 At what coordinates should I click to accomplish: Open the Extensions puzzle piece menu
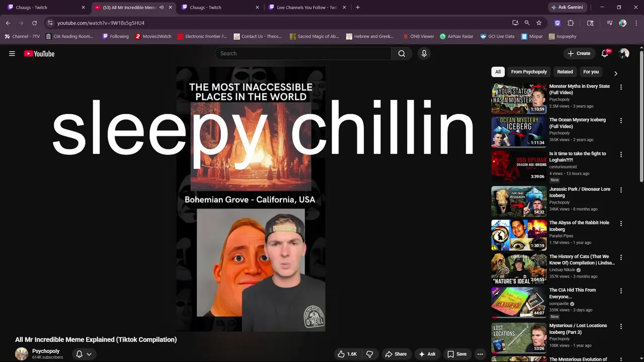pos(571,23)
